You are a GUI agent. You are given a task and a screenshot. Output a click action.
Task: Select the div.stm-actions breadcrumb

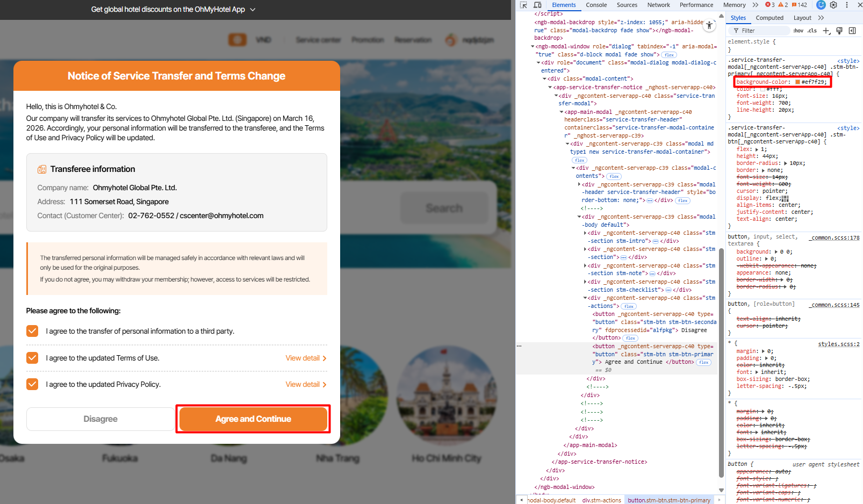[601, 500]
